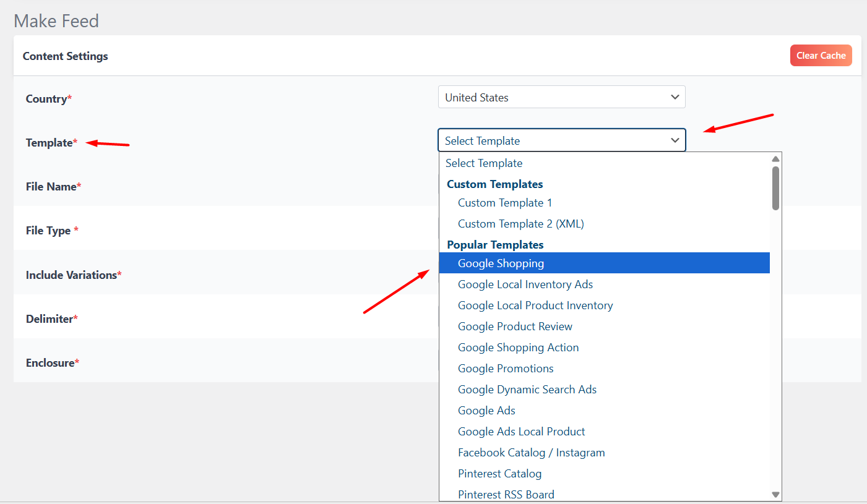The image size is (867, 504).
Task: Click the Select Template chevron arrow
Action: click(675, 140)
